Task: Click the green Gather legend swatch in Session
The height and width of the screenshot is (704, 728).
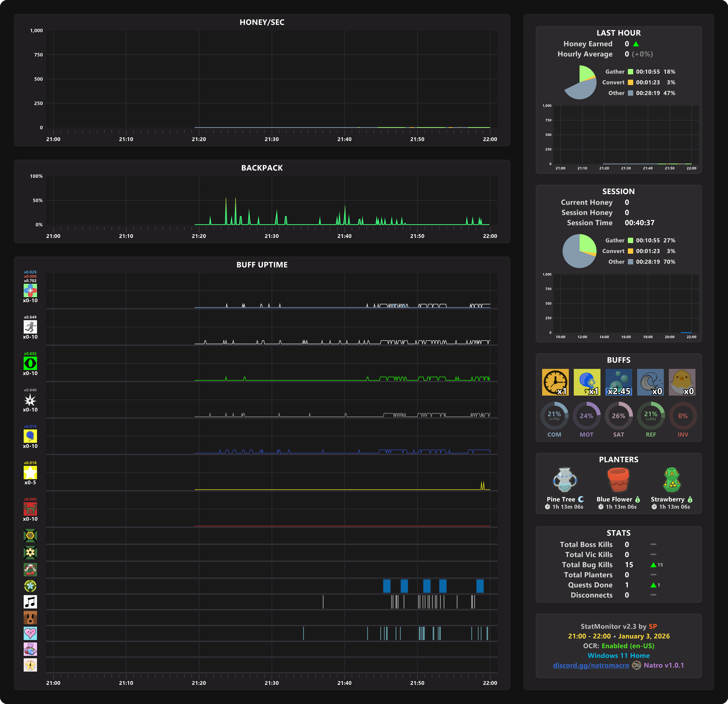Action: point(630,240)
